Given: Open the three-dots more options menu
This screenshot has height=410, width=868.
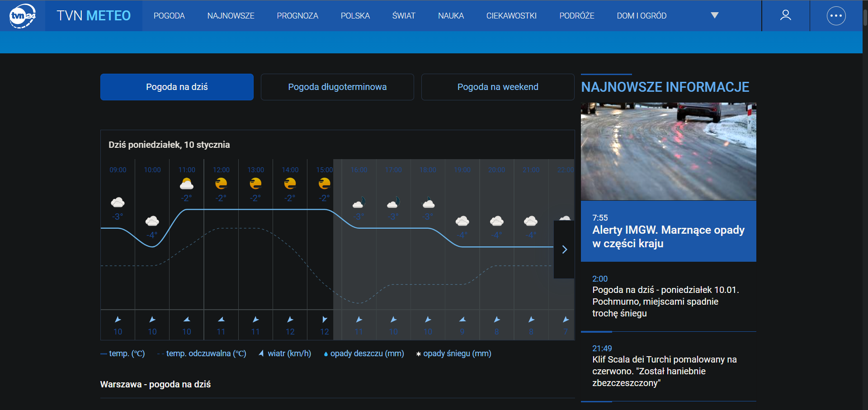Looking at the screenshot, I should 836,16.
